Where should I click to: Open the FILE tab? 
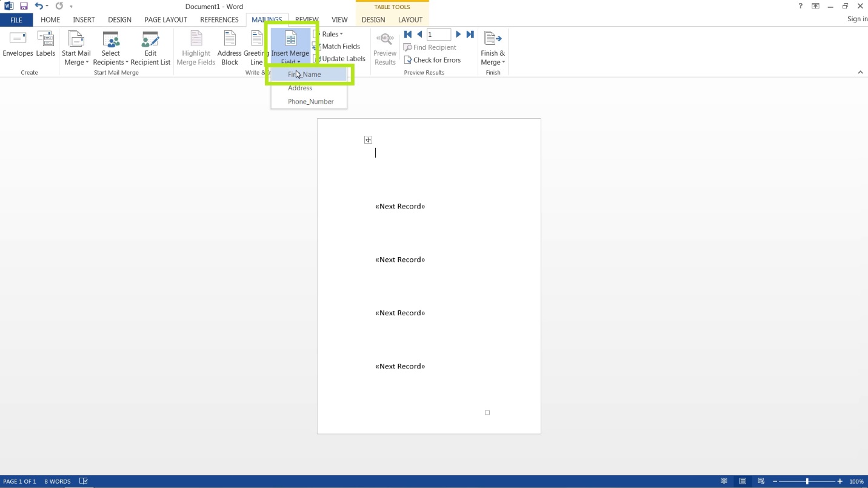coord(16,19)
